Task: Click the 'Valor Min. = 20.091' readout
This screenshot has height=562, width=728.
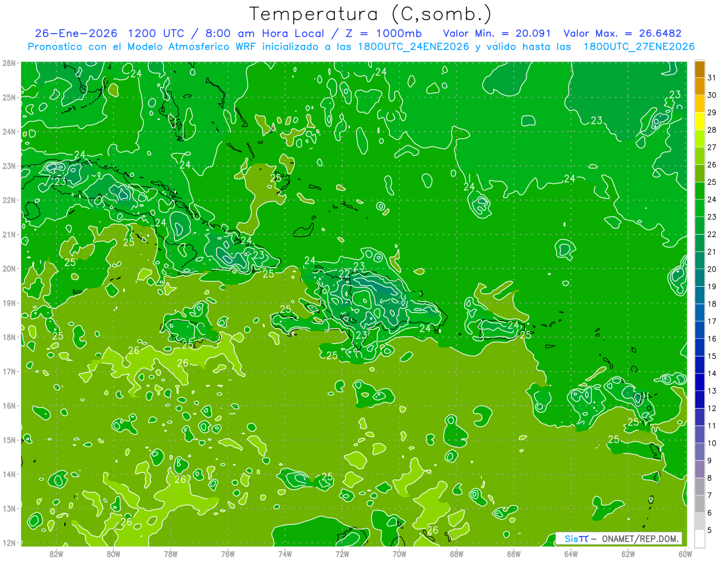Action: [x=496, y=33]
